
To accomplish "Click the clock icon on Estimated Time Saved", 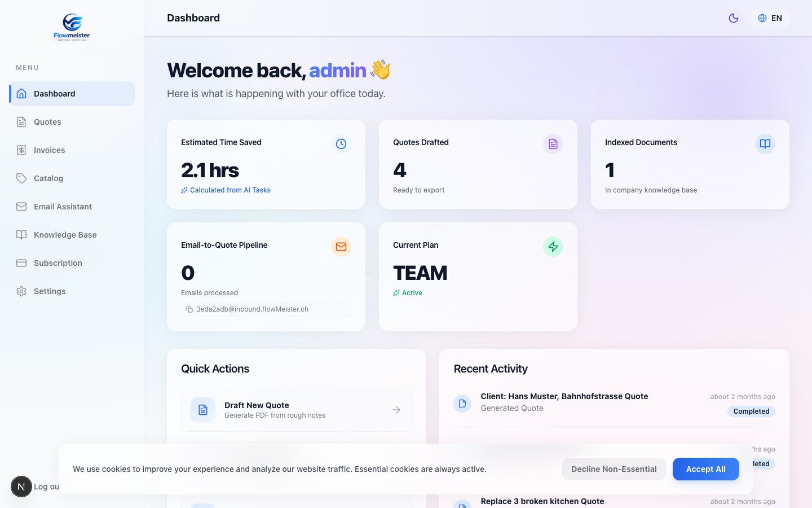I will pos(341,144).
